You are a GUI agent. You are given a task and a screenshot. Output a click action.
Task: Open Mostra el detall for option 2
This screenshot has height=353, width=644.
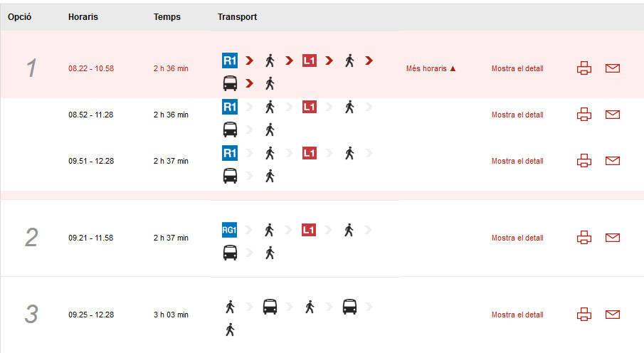coord(517,238)
